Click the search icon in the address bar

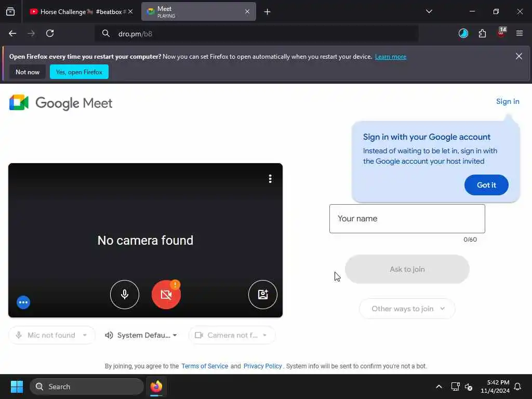[106, 34]
